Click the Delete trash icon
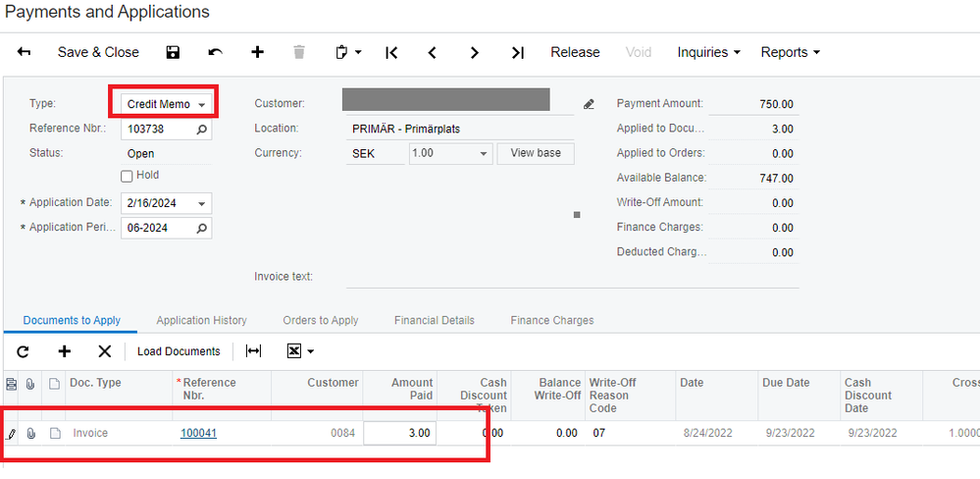 [299, 53]
